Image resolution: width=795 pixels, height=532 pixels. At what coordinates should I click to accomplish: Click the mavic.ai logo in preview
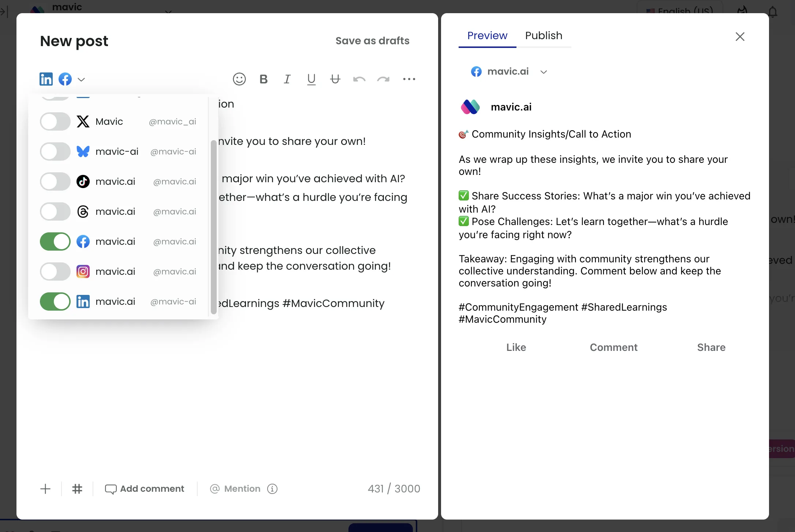click(x=470, y=107)
